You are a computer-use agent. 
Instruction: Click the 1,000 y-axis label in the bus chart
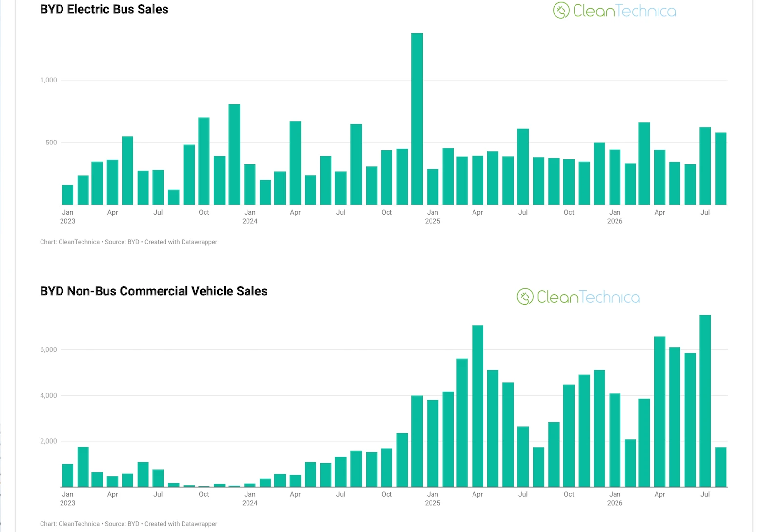pyautogui.click(x=48, y=80)
